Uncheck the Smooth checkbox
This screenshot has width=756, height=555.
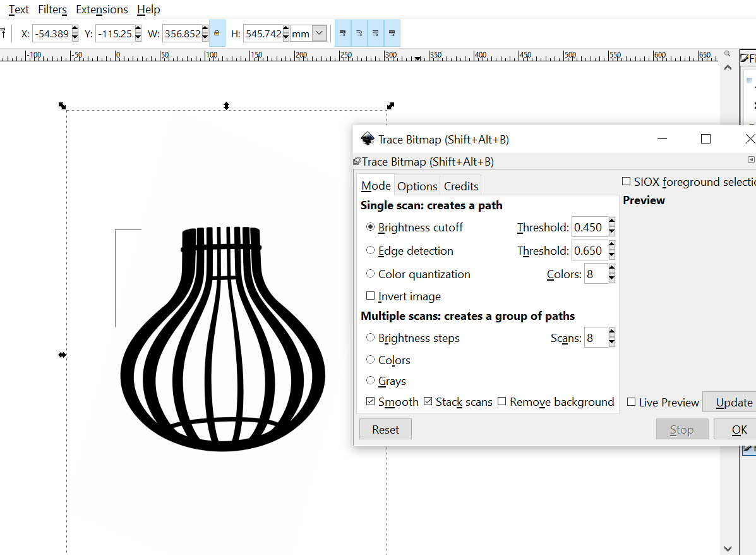pyautogui.click(x=370, y=401)
